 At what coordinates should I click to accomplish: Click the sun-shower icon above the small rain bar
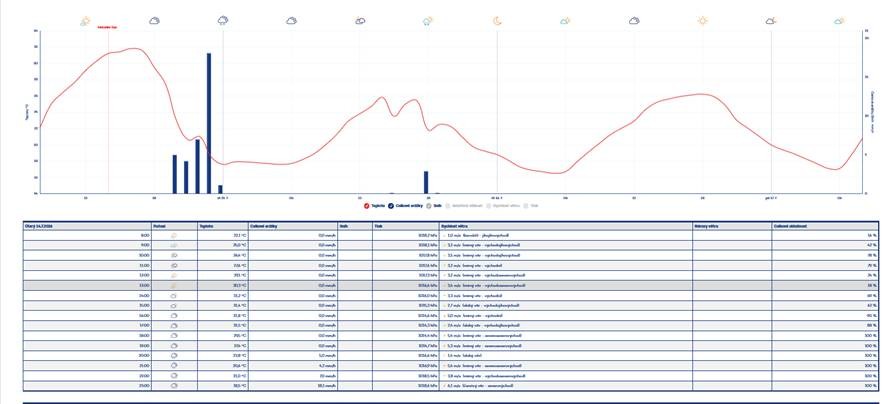coord(428,21)
